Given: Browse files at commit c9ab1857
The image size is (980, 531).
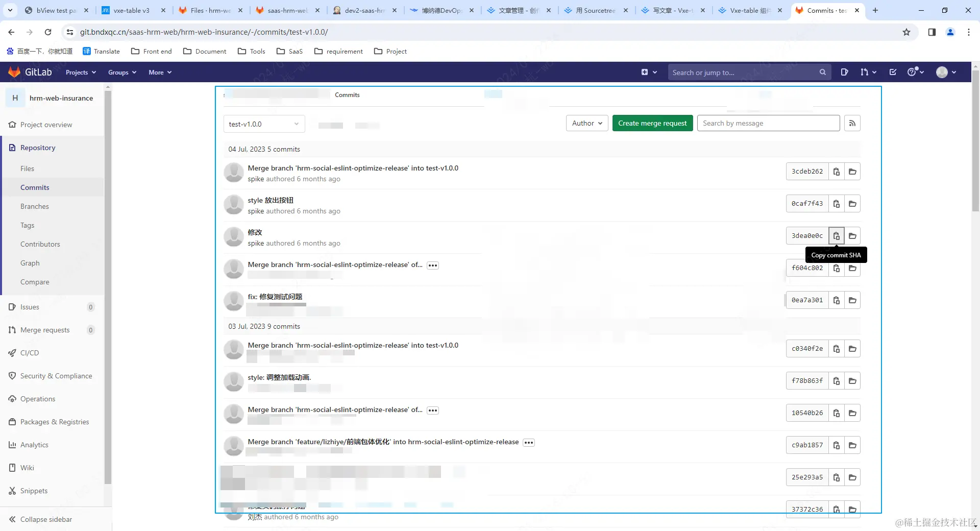Looking at the screenshot, I should click(x=852, y=445).
